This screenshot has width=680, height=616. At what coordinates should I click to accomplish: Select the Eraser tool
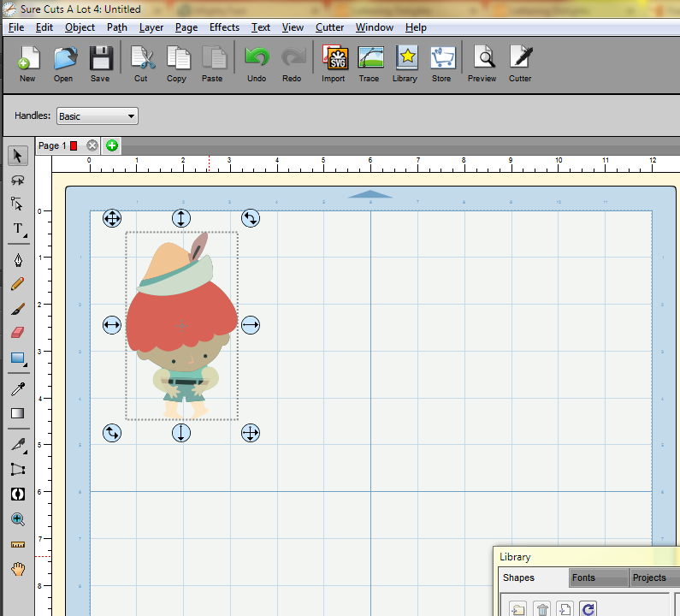18,333
